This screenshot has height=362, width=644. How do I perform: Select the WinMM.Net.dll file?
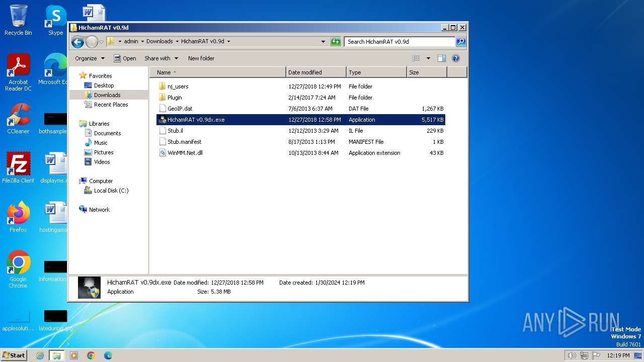[x=301, y=153]
